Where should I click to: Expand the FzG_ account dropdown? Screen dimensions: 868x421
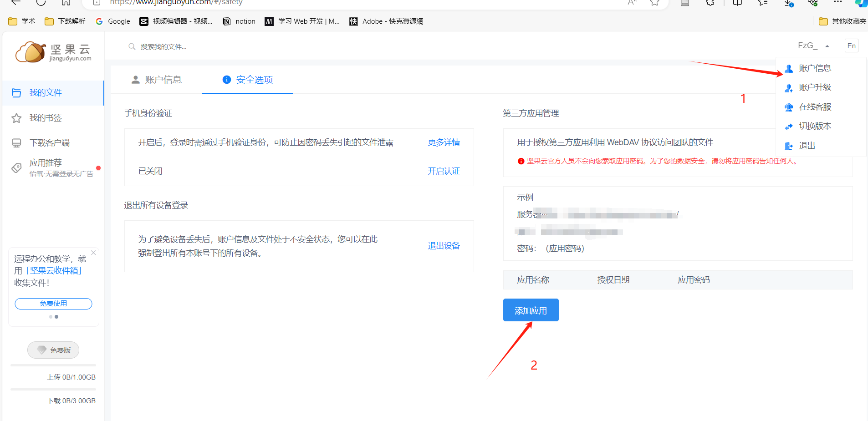point(813,46)
